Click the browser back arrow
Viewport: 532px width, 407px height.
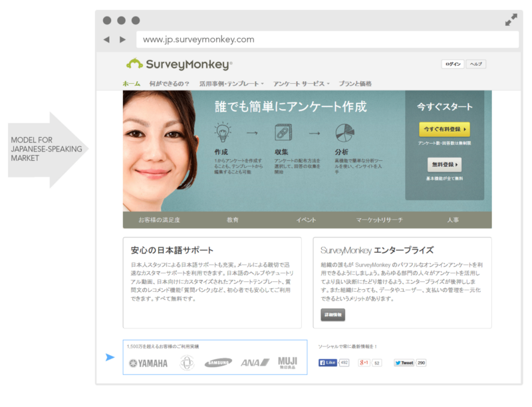coord(106,40)
